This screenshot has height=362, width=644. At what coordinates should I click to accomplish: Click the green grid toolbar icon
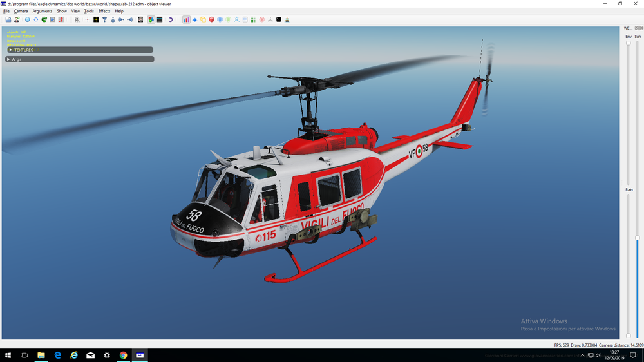[x=253, y=19]
